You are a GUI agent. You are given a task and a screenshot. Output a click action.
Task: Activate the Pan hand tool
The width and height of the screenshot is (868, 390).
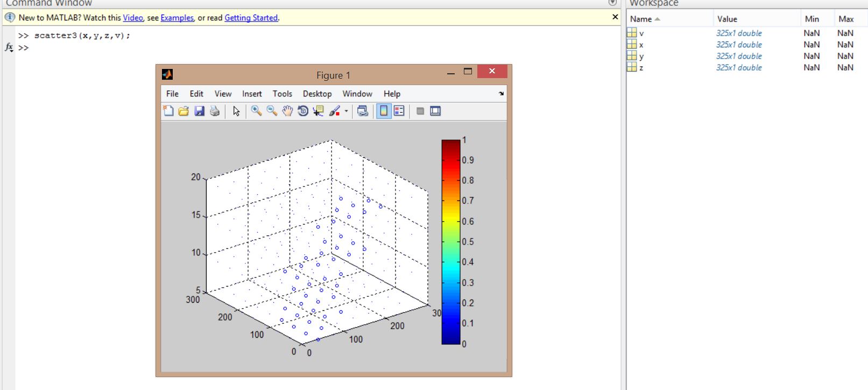click(x=287, y=111)
